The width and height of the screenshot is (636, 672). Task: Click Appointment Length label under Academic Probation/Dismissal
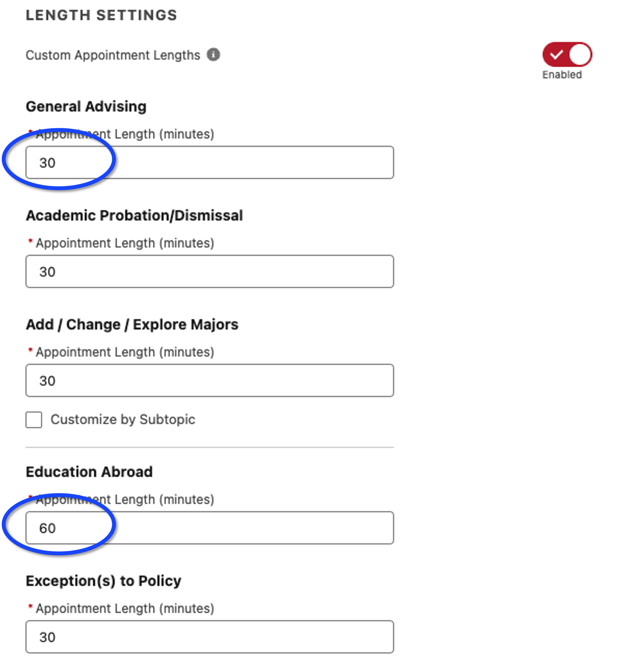(125, 243)
